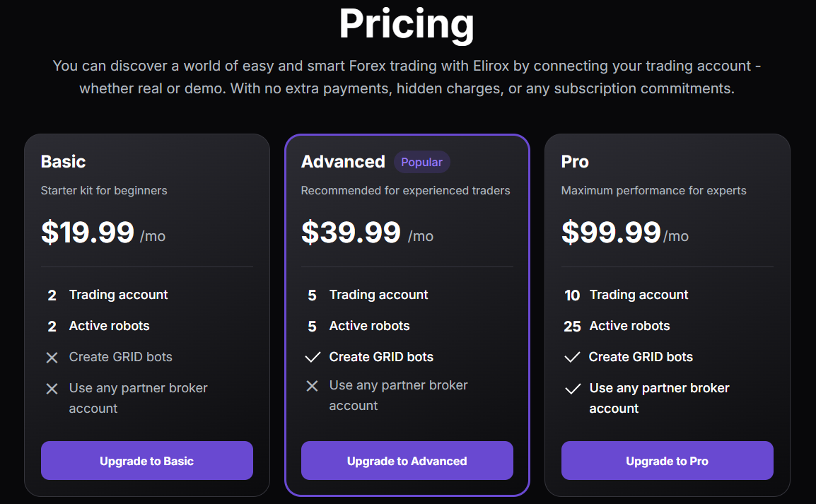Viewport: 816px width, 504px height.
Task: Click the Upgrade to Advanced button
Action: (407, 461)
